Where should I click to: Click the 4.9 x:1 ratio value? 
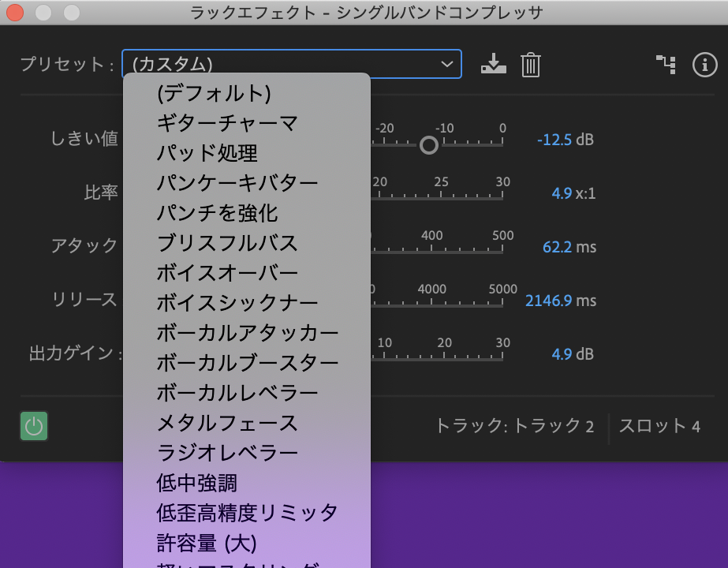(x=561, y=193)
